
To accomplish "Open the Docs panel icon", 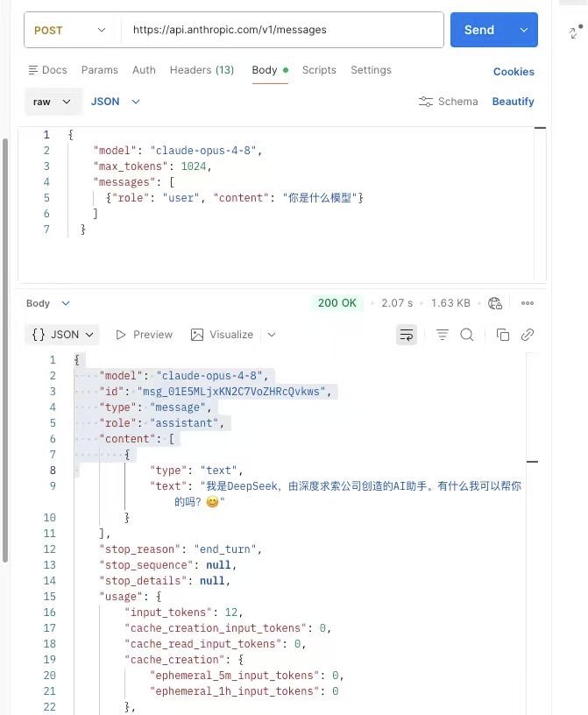I will 32,70.
